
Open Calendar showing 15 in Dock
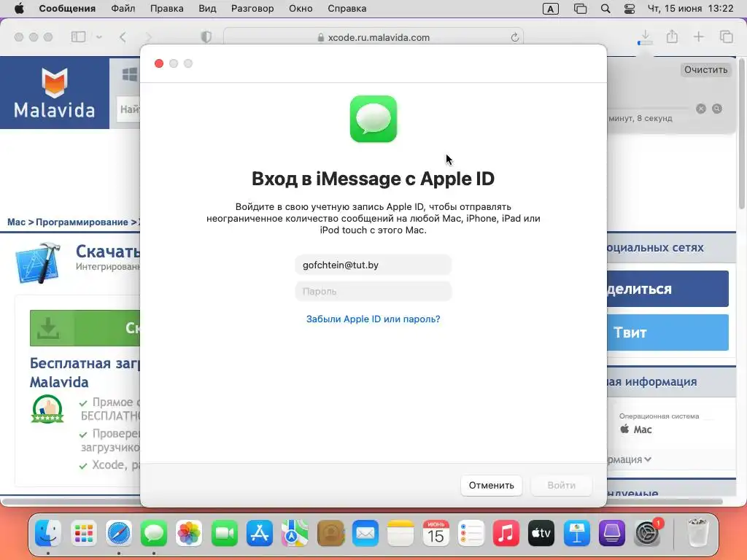click(x=436, y=533)
